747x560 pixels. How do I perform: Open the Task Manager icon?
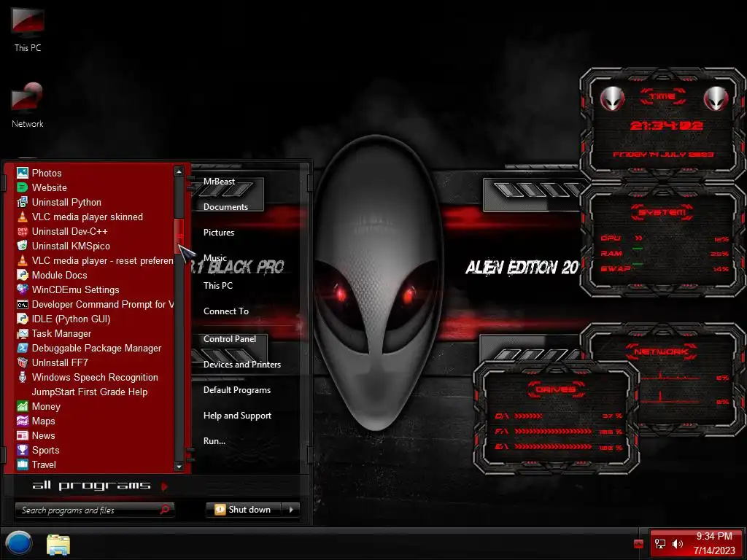pyautogui.click(x=23, y=333)
